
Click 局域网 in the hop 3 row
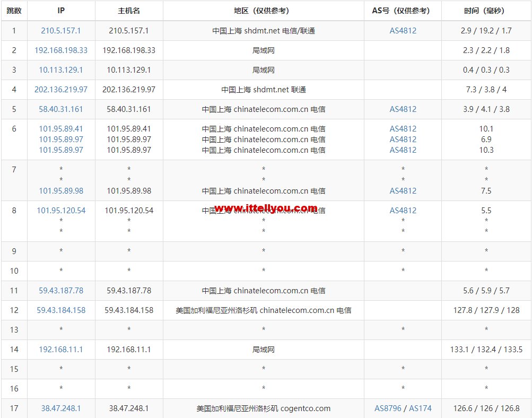coord(263,70)
